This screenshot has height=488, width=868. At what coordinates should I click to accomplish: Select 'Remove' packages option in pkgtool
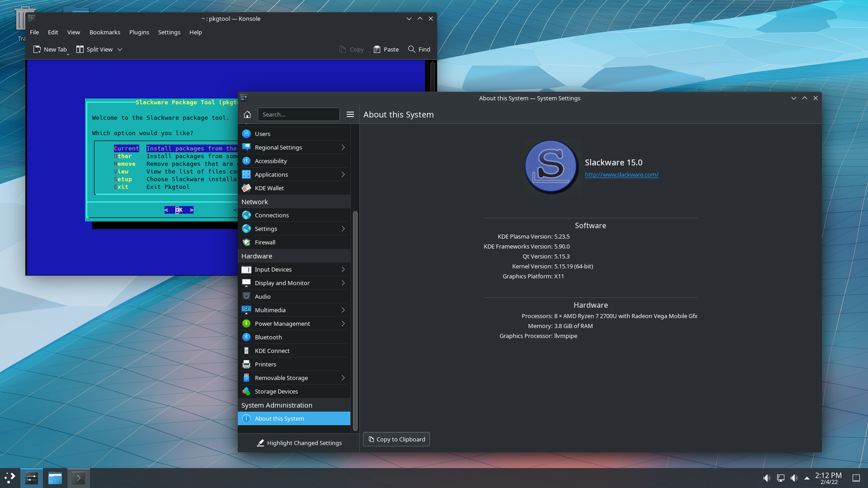coord(124,164)
